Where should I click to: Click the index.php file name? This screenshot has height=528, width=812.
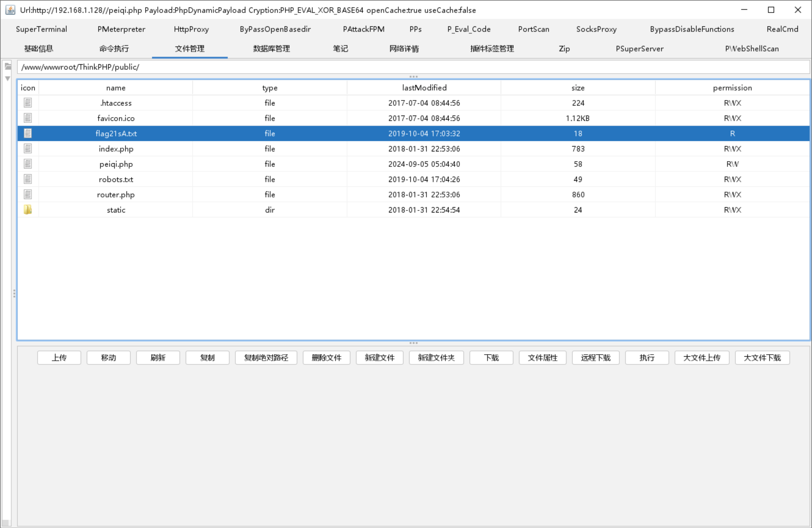click(116, 149)
